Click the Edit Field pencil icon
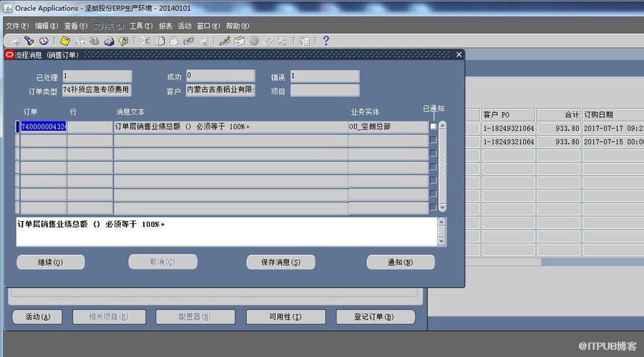644x357 pixels. pos(224,41)
